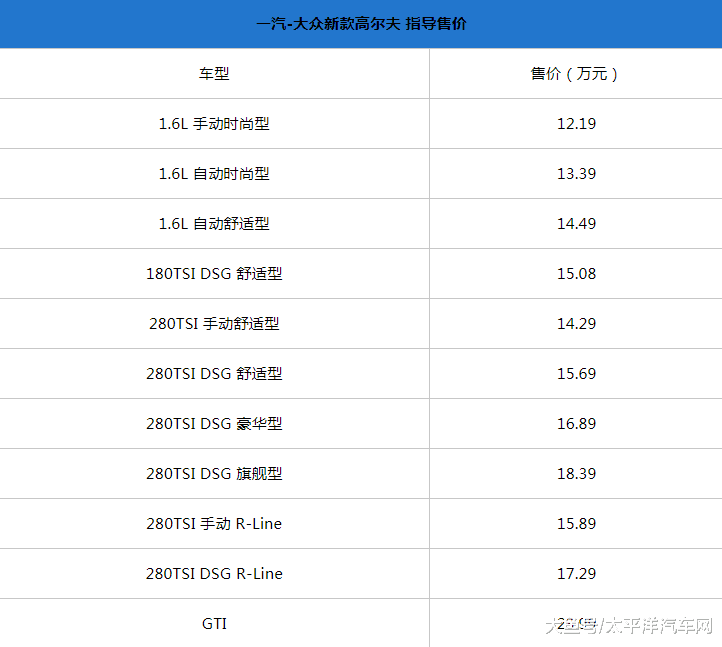Click the price '16.89'
Image resolution: width=722 pixels, height=647 pixels.
(576, 424)
